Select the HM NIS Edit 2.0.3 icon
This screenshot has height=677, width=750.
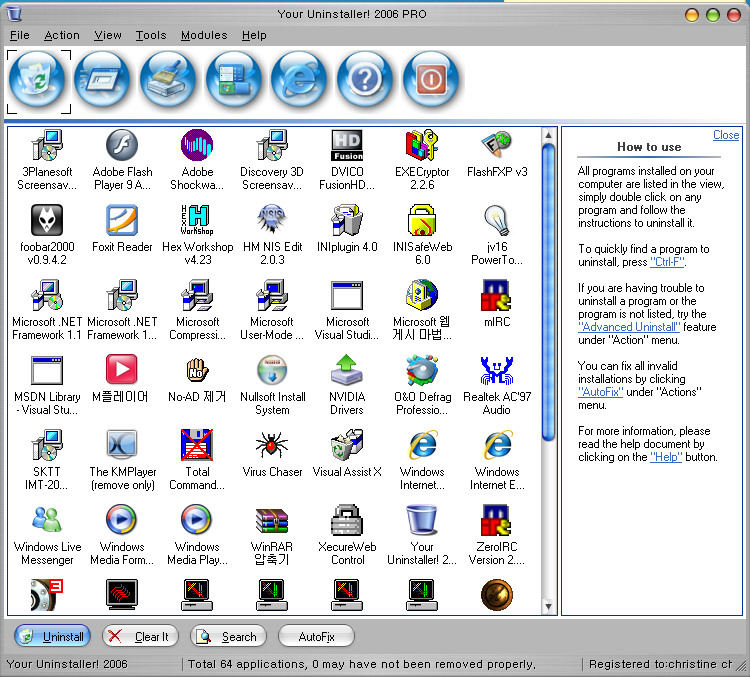(272, 220)
